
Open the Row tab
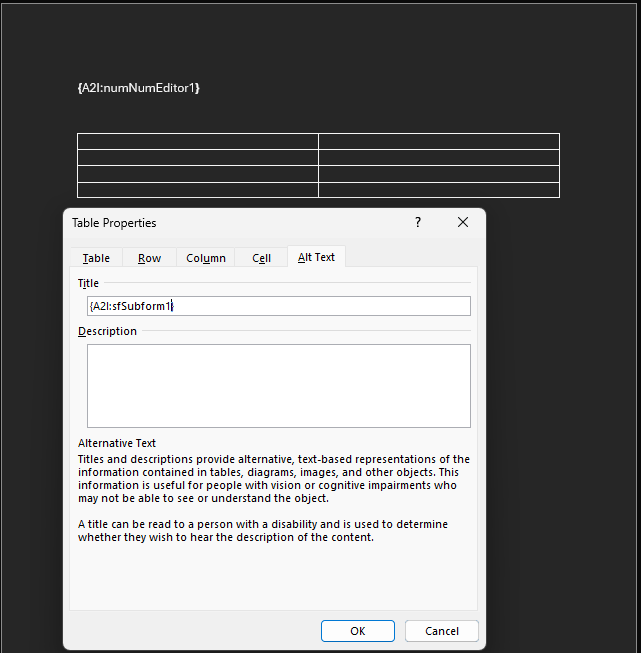tap(149, 258)
